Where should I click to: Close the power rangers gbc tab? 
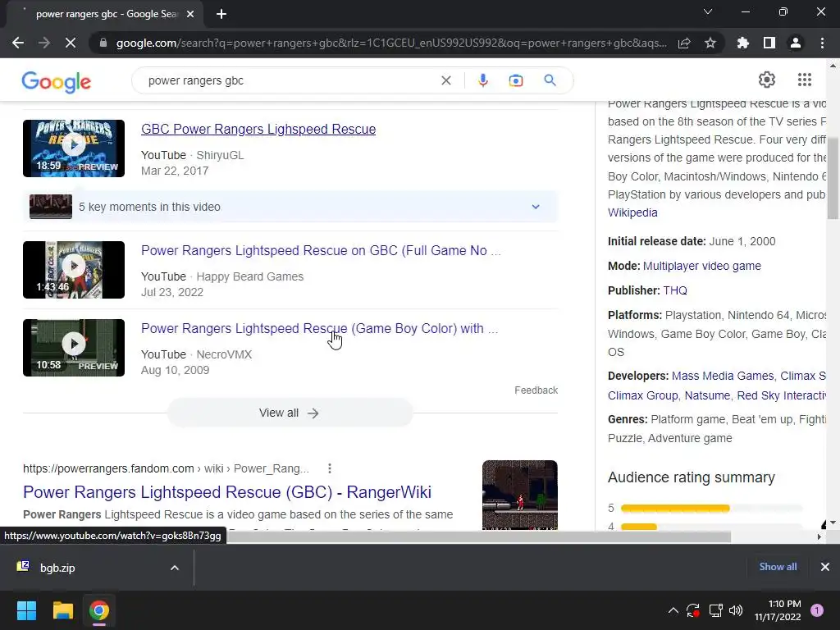190,15
